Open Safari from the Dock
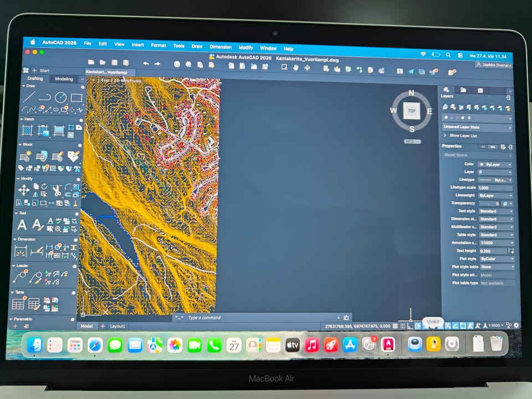532x399 pixels. pyautogui.click(x=95, y=345)
